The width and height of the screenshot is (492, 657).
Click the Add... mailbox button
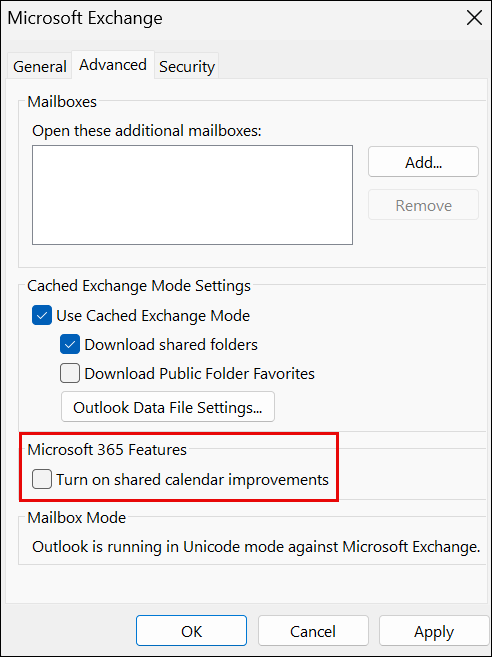click(423, 162)
